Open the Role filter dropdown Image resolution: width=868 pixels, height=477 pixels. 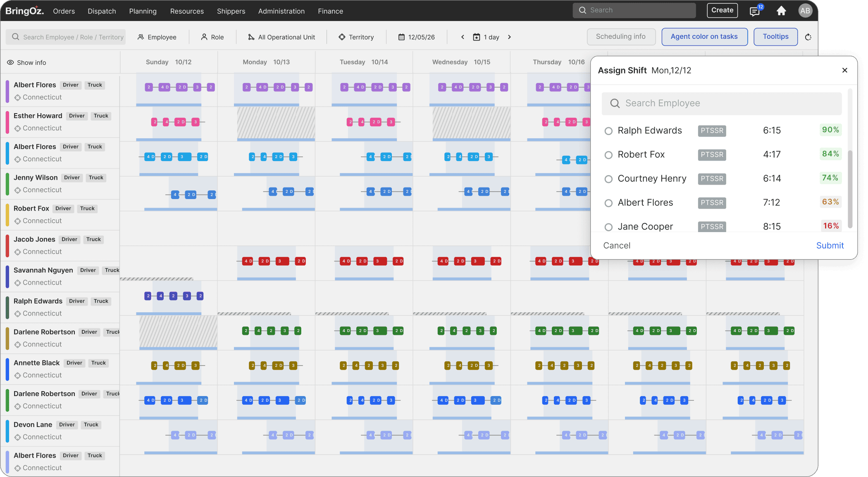(x=212, y=37)
